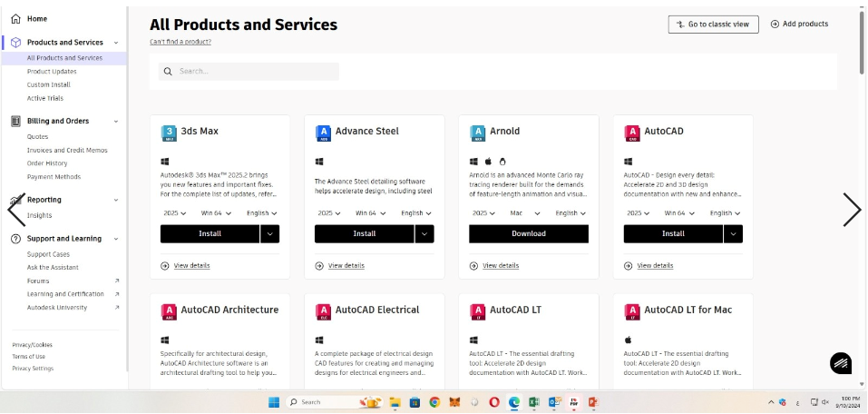Collapse the Products and Services sidebar section
The height and width of the screenshot is (414, 868).
[116, 43]
